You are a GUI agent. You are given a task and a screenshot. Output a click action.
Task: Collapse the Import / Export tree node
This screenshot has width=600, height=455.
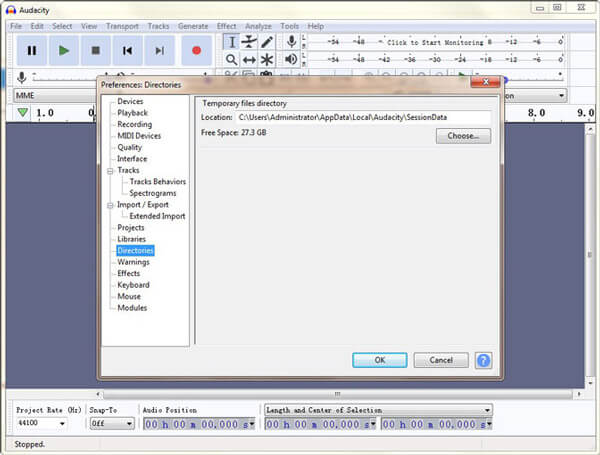tap(110, 205)
